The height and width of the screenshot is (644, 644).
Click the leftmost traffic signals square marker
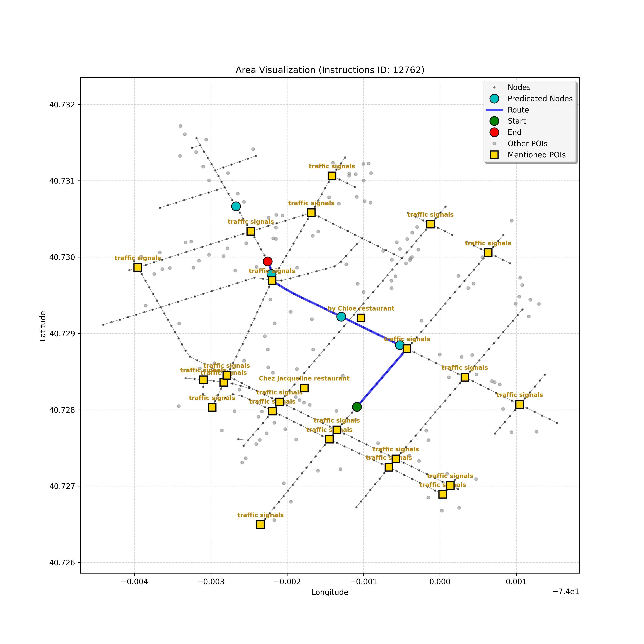coord(138,267)
